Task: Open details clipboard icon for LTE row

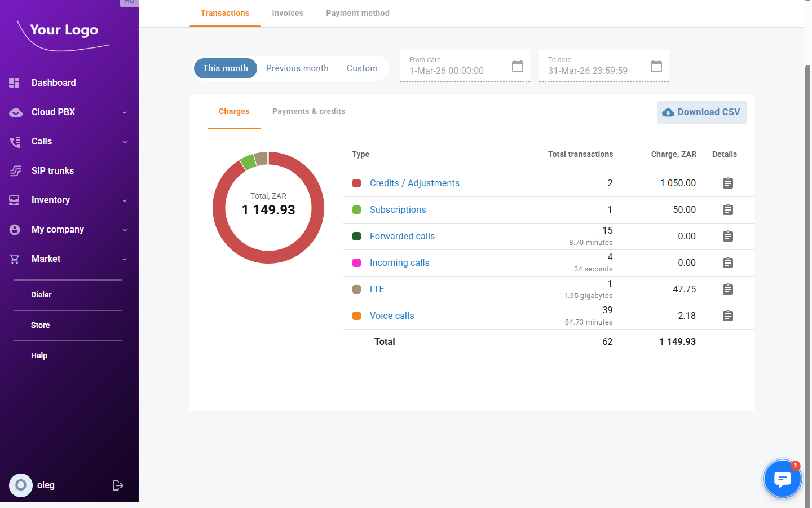Action: (x=727, y=289)
